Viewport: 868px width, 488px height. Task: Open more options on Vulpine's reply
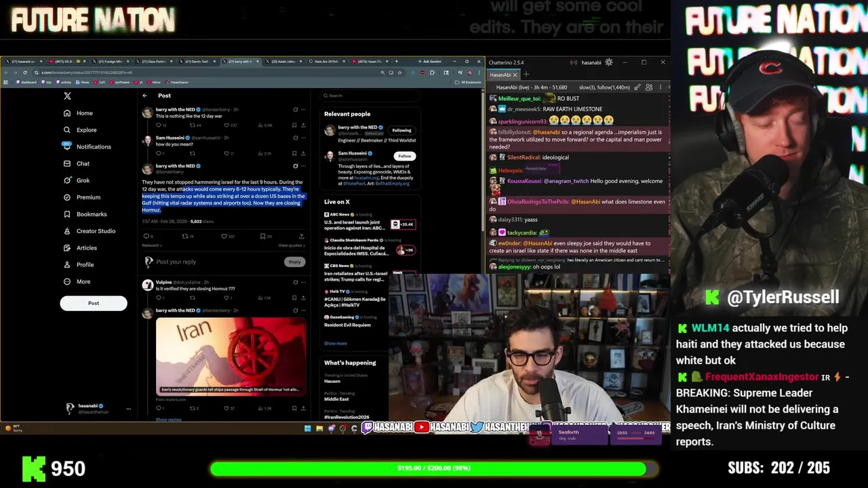[x=303, y=282]
